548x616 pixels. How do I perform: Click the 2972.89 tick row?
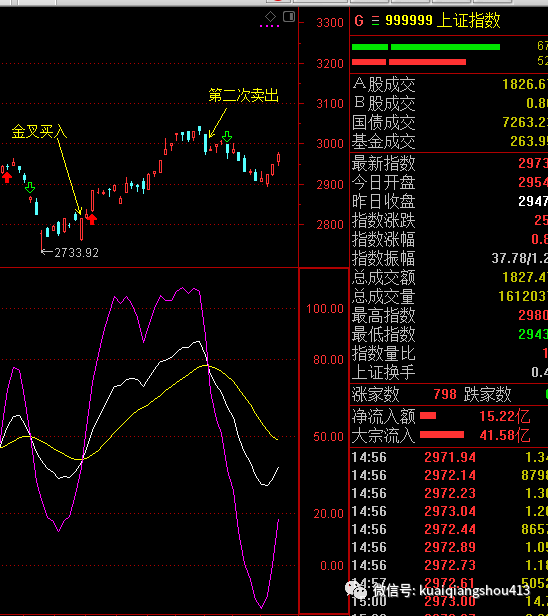(x=449, y=547)
